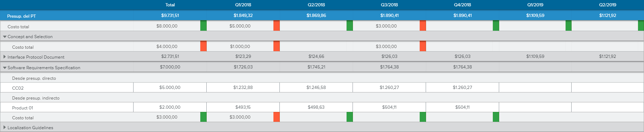Select the Q1/2018 column header

pos(243,5)
